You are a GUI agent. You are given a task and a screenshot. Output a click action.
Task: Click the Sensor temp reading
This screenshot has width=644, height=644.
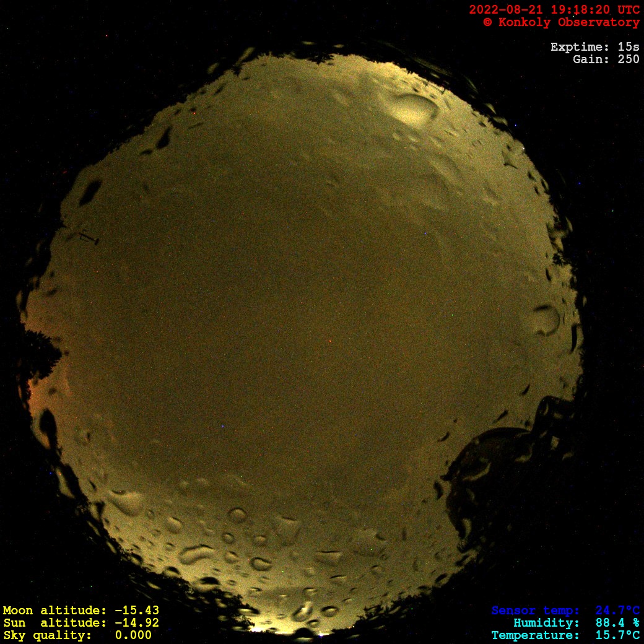(x=617, y=611)
